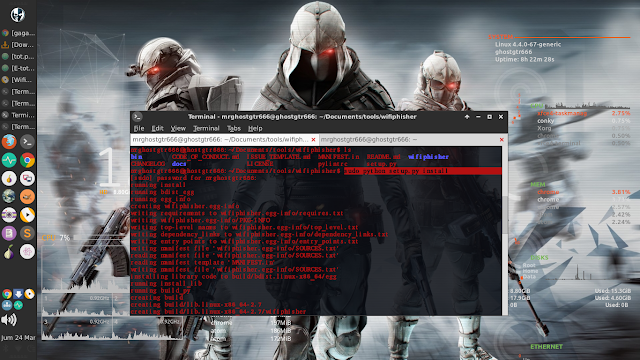This screenshot has height=360, width=640.
Task: Click the task manager tray icon
Action: [18, 305]
